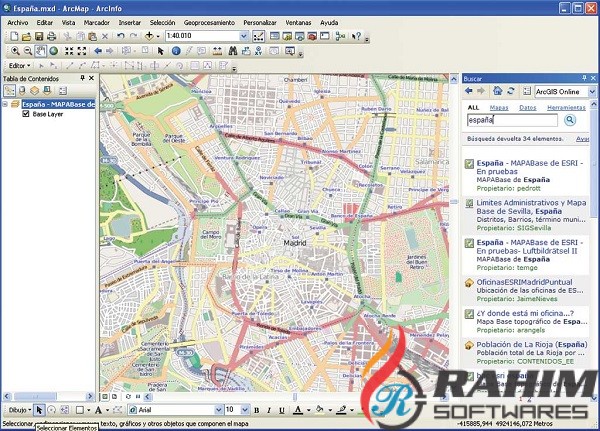Open the map scale 1:40.010 dropdown
The image size is (600, 431).
click(244, 36)
